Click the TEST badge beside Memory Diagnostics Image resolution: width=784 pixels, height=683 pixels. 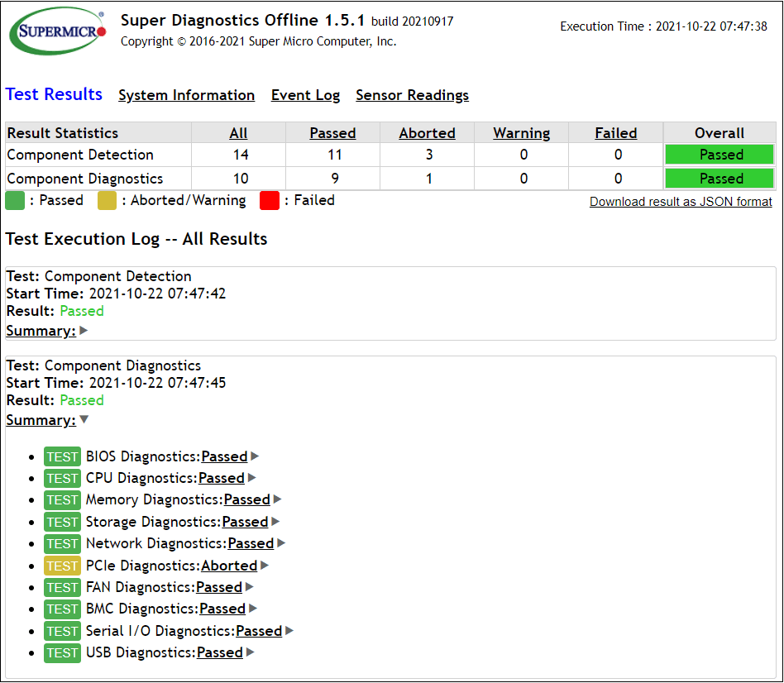[62, 499]
